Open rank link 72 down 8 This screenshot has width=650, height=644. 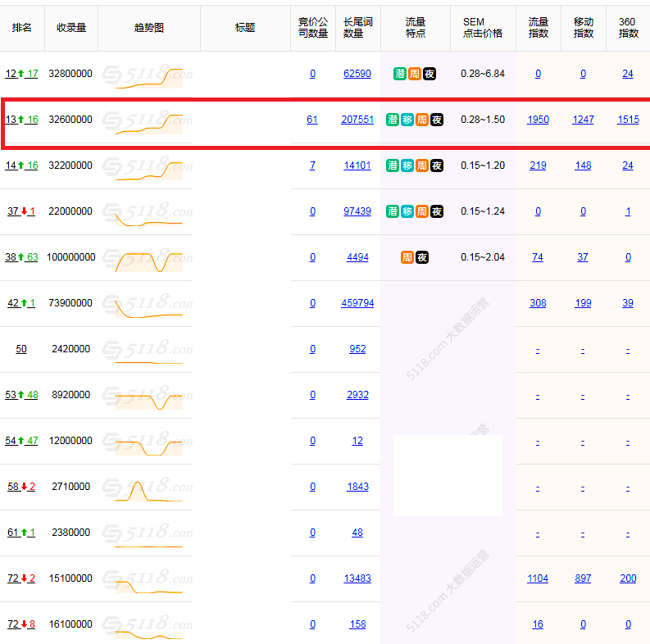[21, 624]
